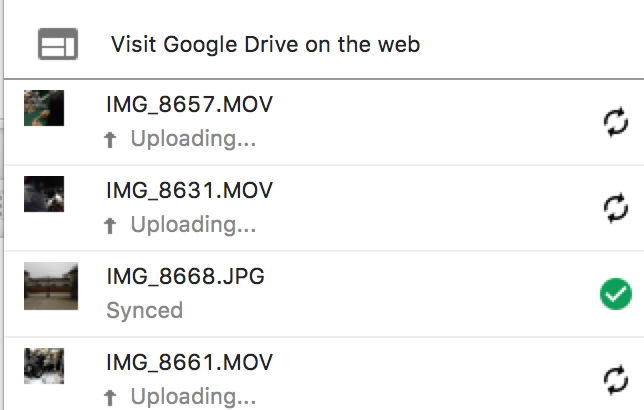Click the green synced checkmark for IMG_8668.JPG
The width and height of the screenshot is (644, 410).
click(616, 294)
